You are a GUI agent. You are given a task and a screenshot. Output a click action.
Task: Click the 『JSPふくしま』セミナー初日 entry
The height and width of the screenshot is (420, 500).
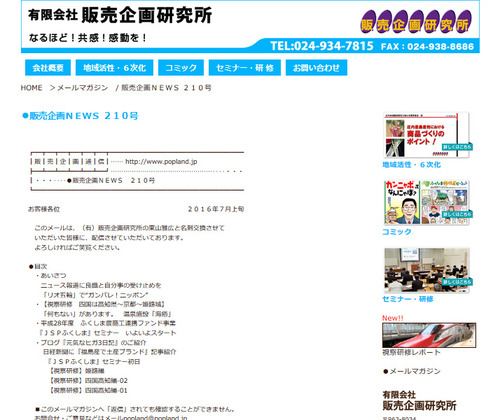pos(94,361)
